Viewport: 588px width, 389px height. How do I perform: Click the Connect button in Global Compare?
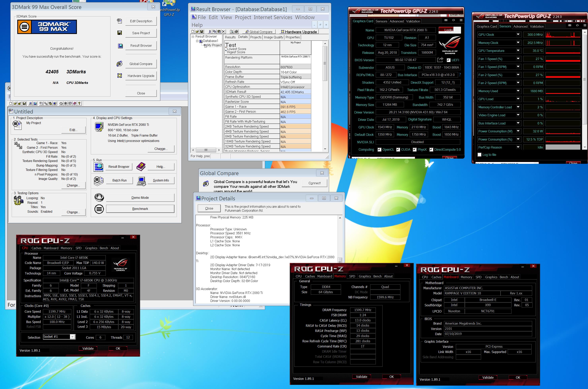click(314, 183)
